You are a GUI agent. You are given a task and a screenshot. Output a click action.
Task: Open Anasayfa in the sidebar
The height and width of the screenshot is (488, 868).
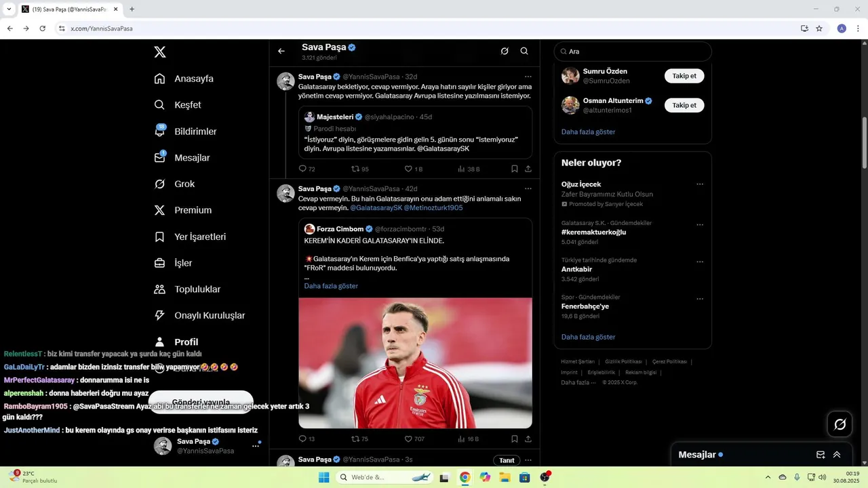[x=184, y=79]
